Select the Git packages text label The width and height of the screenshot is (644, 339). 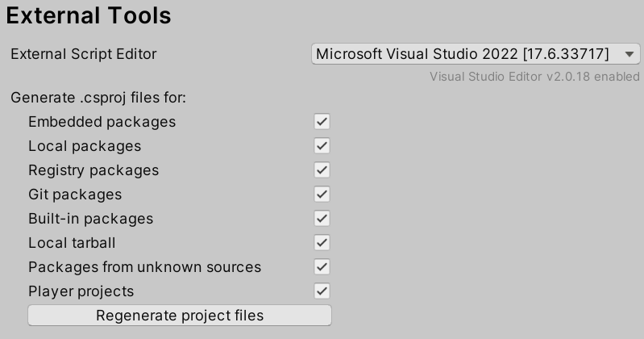(x=75, y=195)
